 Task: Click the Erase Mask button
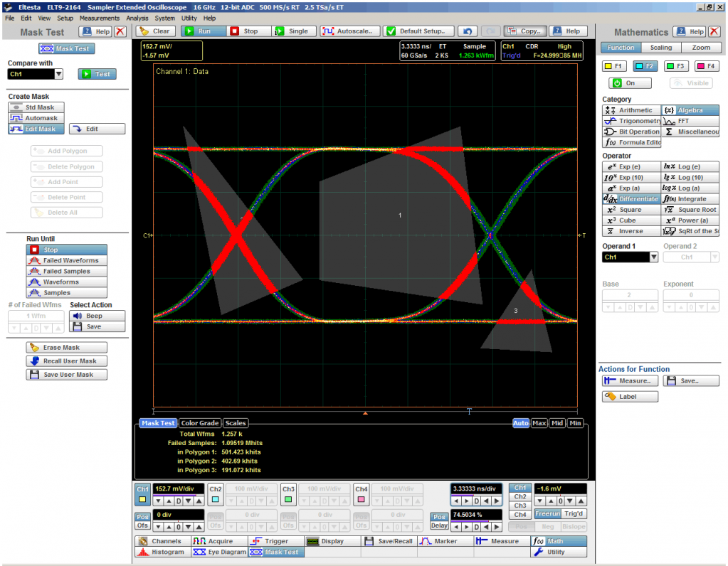[67, 348]
